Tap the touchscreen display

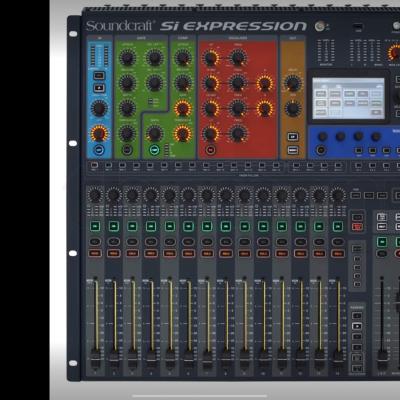point(348,98)
